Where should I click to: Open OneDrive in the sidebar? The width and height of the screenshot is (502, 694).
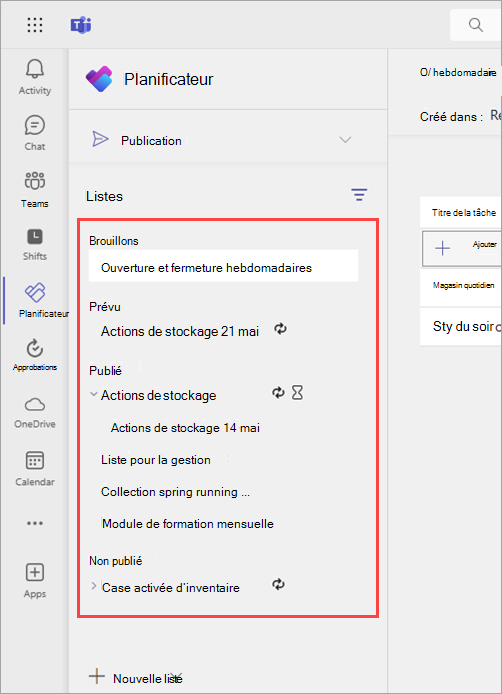[x=35, y=413]
